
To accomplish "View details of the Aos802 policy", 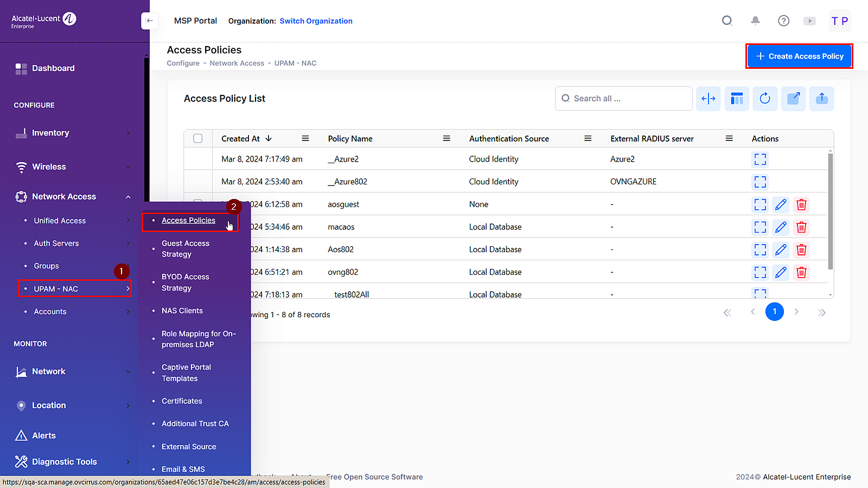I will click(760, 249).
